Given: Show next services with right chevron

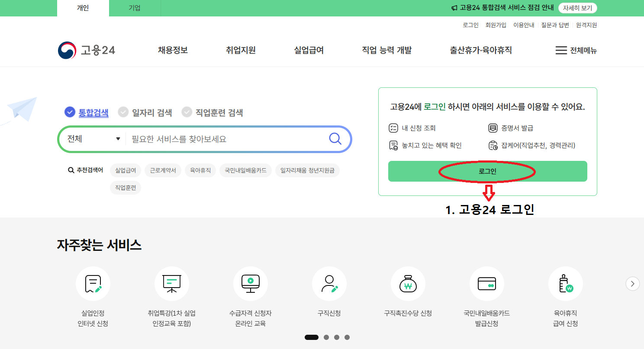Looking at the screenshot, I should pos(632,284).
